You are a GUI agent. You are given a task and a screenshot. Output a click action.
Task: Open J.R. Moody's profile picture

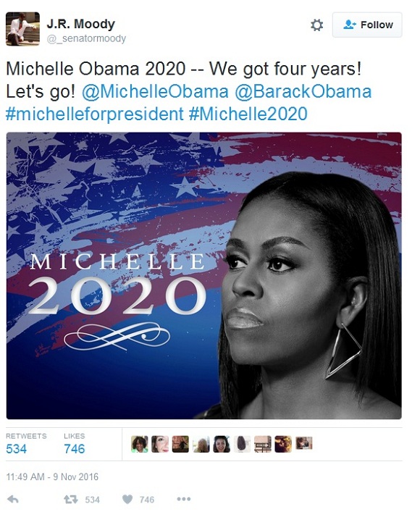(22, 29)
